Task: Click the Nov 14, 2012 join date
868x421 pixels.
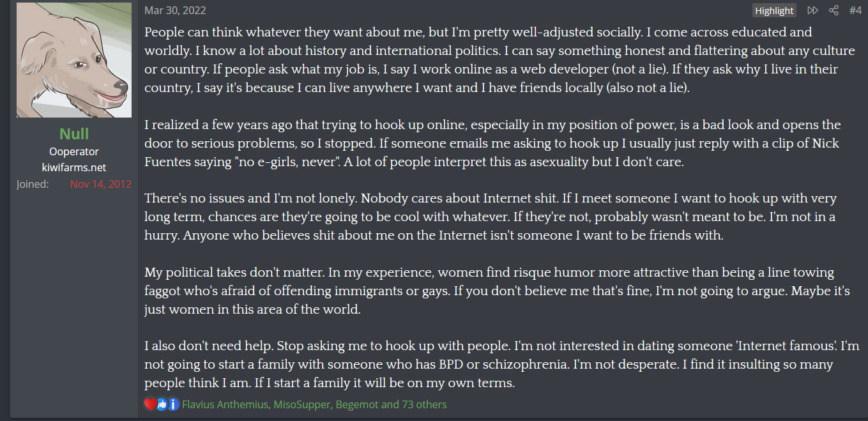Action: click(100, 184)
